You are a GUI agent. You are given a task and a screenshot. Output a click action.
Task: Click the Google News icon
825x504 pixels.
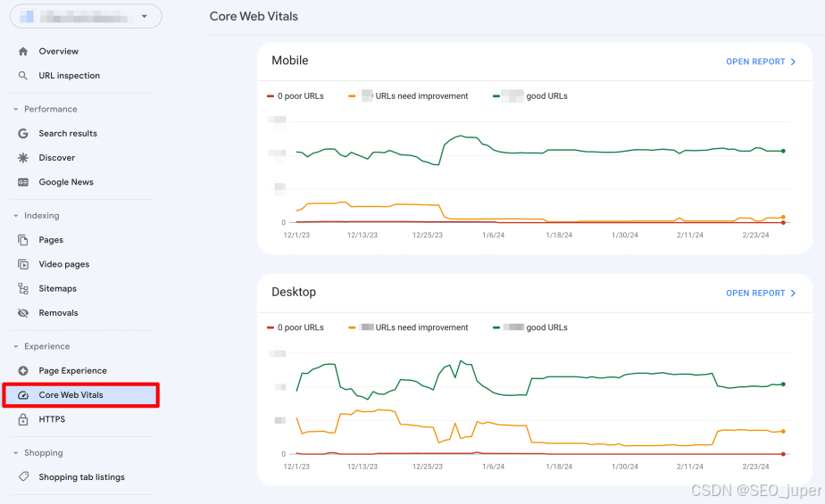click(x=22, y=182)
